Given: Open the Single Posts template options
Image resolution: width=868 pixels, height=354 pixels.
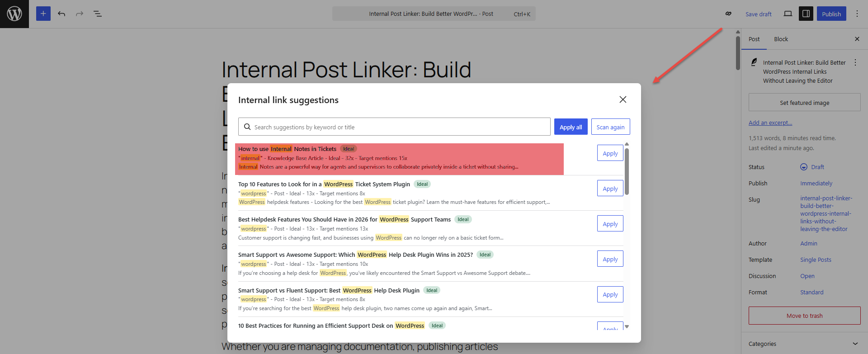Looking at the screenshot, I should coord(816,260).
